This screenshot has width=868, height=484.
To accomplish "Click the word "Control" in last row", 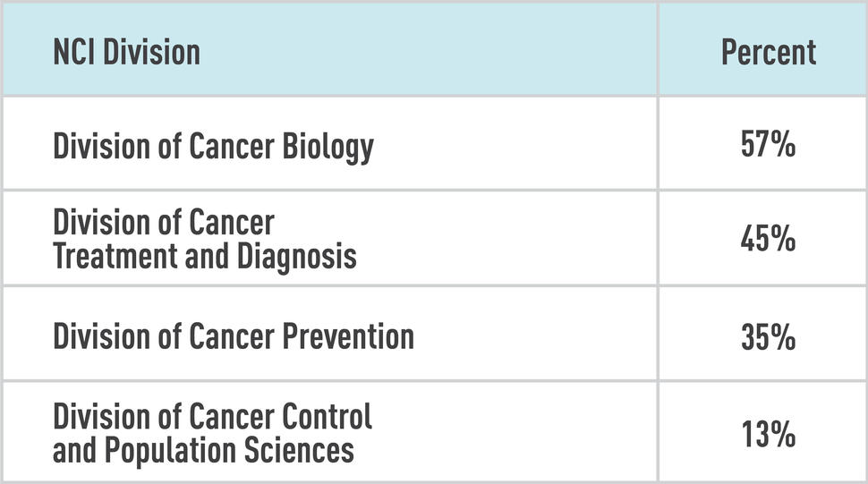I will [x=327, y=417].
